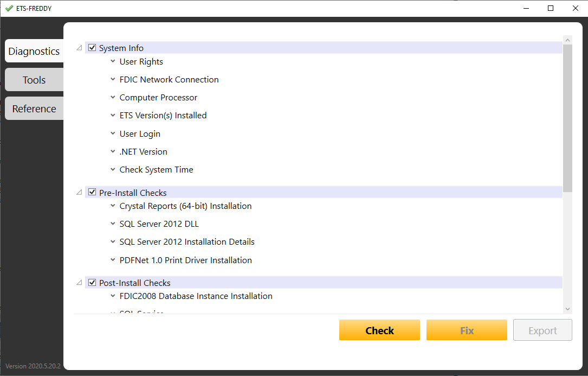The image size is (588, 376).
Task: Expand the Check System Time chevron
Action: tap(113, 169)
